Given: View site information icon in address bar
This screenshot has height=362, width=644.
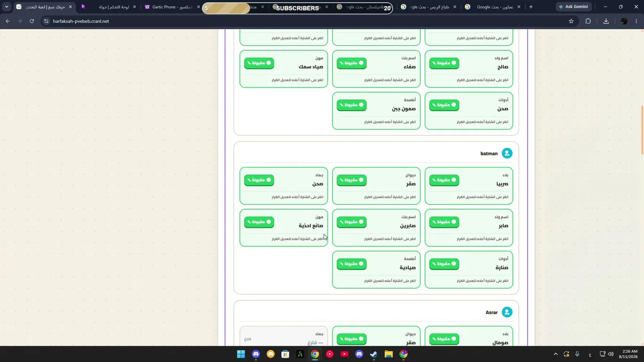Looking at the screenshot, I should click(46, 21).
